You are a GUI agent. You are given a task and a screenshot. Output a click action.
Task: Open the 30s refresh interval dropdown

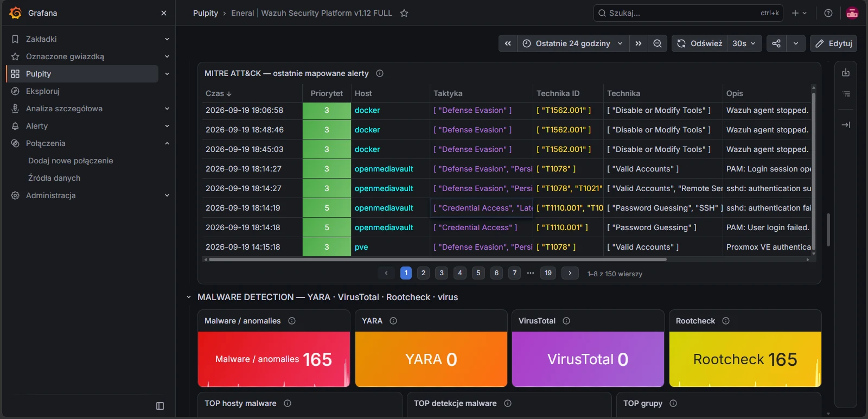tap(744, 43)
